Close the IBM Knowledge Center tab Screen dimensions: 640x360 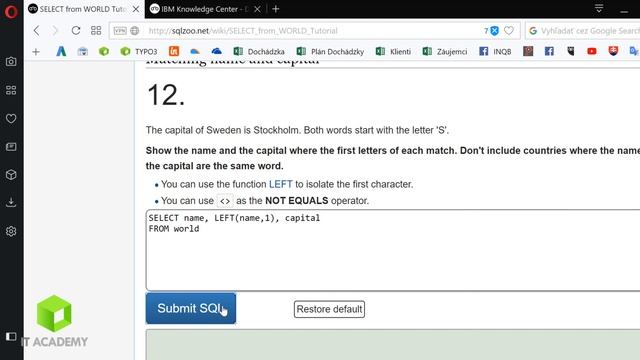[258, 9]
